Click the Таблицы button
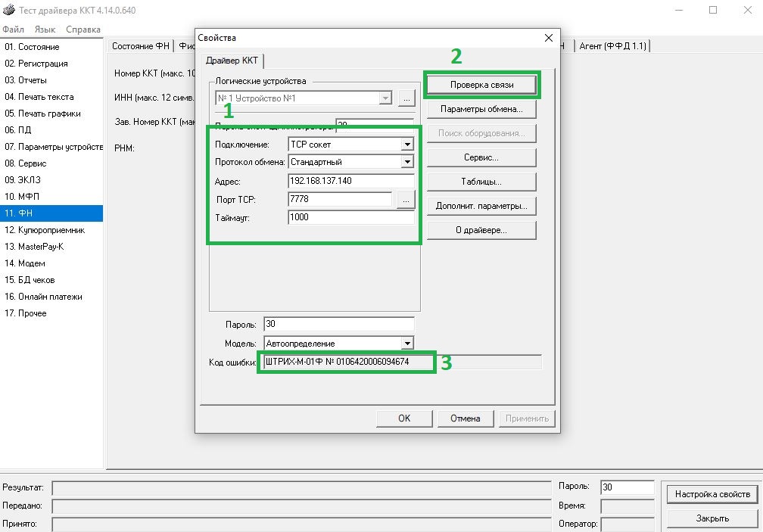Viewport: 763px width, 532px height. pos(481,182)
